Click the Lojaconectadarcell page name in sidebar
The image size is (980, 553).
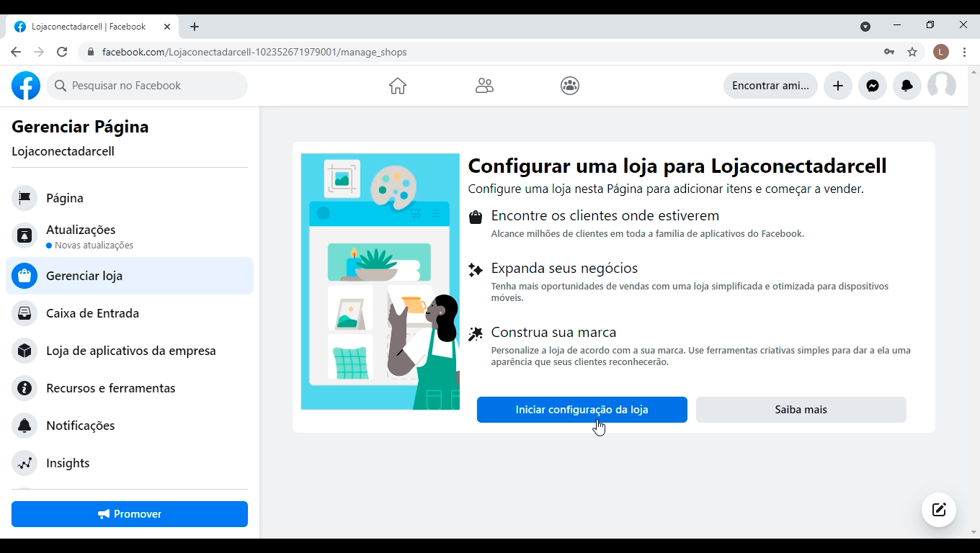pos(63,151)
